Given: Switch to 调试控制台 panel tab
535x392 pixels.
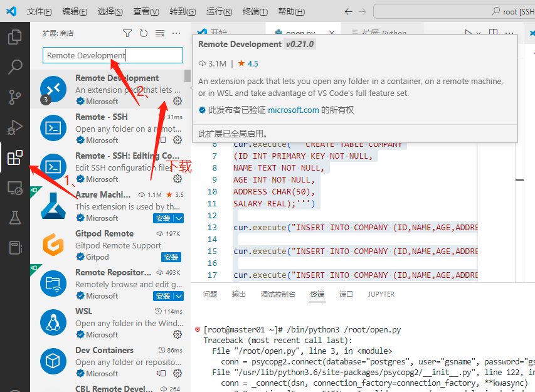Looking at the screenshot, I should click(278, 294).
